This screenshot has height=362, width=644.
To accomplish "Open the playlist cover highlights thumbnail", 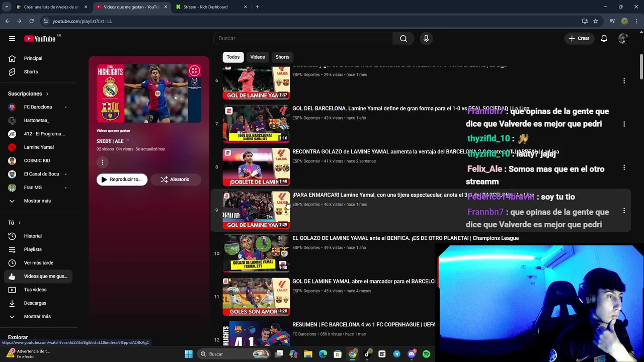I will click(149, 93).
